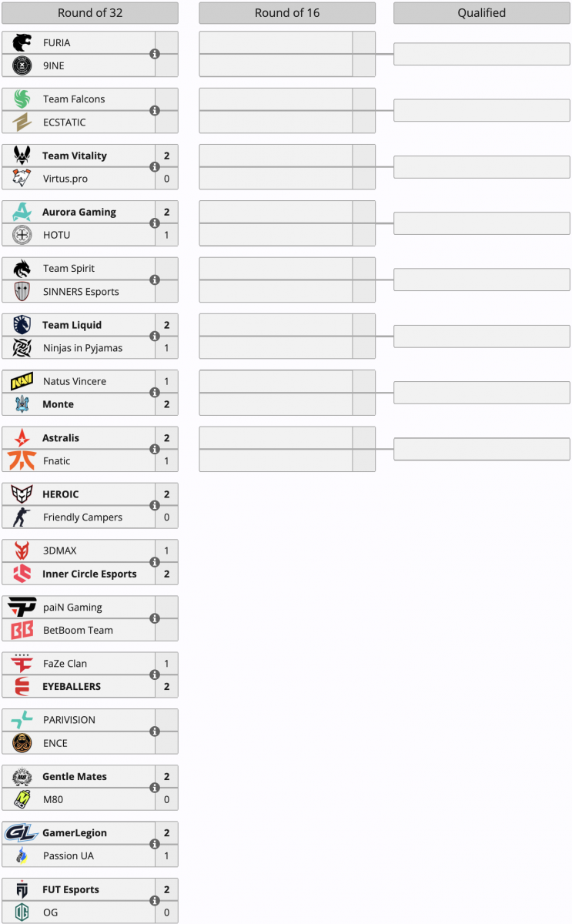
Task: Open the Team Liquid team link
Action: pos(72,325)
